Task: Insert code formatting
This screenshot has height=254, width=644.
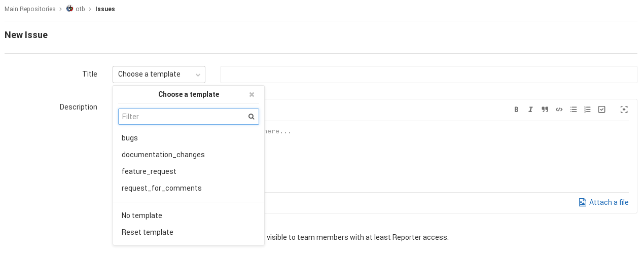Action: coord(559,110)
